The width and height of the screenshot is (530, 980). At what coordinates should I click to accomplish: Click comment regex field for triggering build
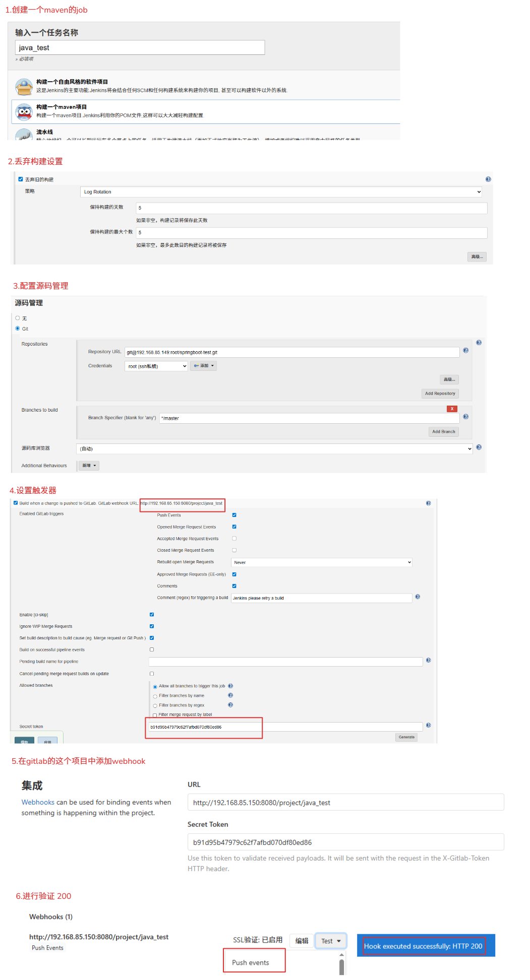(322, 598)
